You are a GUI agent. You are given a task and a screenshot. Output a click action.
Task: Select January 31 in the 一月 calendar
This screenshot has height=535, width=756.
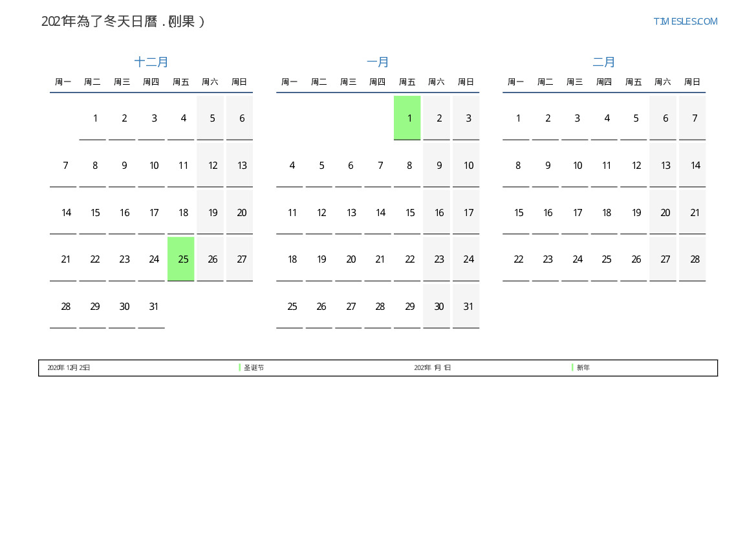pyautogui.click(x=468, y=307)
